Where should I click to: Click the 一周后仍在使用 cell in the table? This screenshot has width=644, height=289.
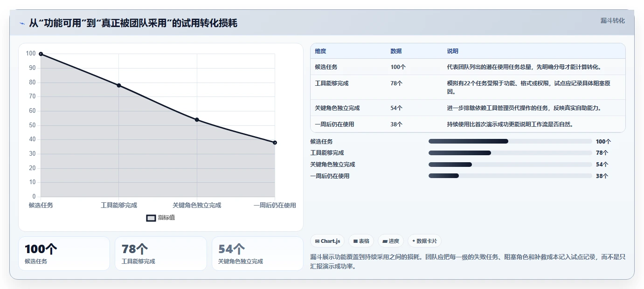pos(334,124)
